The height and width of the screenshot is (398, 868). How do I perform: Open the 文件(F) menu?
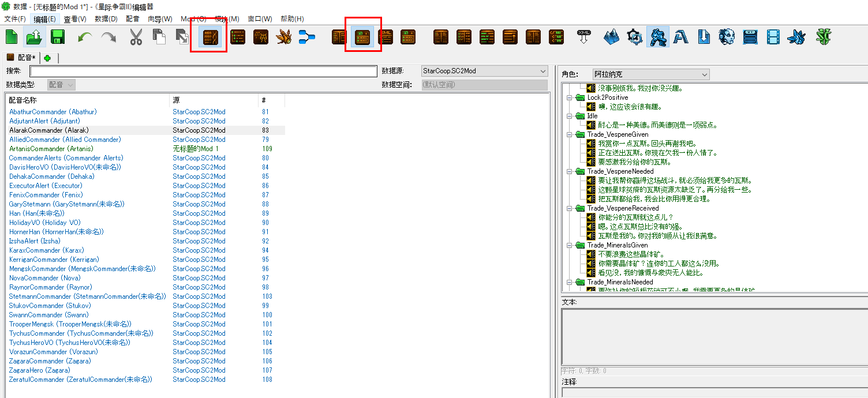(15, 19)
